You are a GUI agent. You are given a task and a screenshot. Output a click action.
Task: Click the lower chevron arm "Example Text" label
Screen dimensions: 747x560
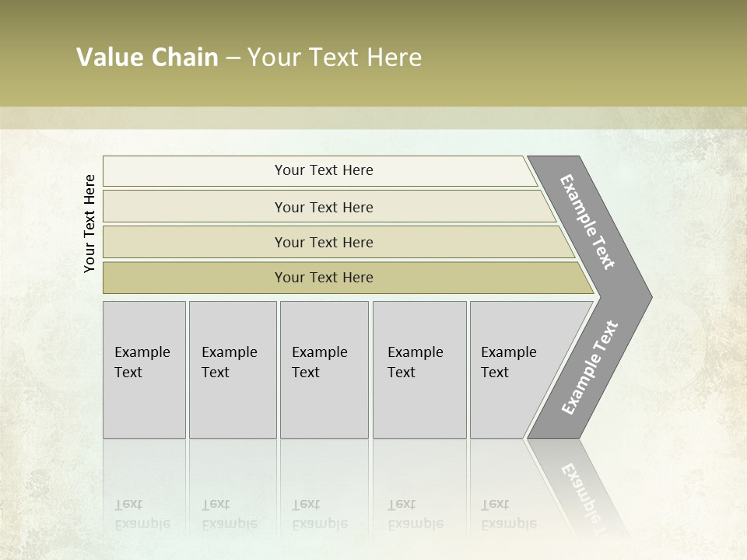[589, 368]
